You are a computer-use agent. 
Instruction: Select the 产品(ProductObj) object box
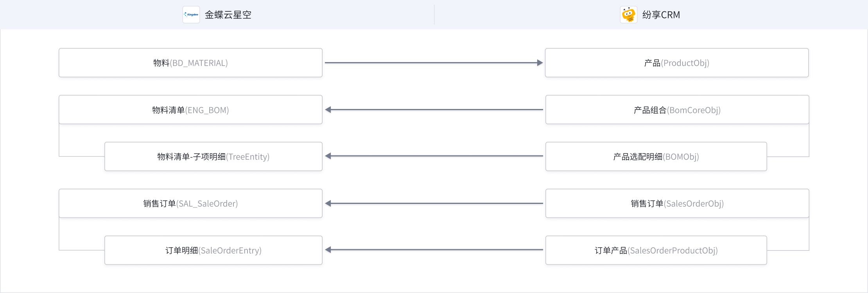click(676, 63)
